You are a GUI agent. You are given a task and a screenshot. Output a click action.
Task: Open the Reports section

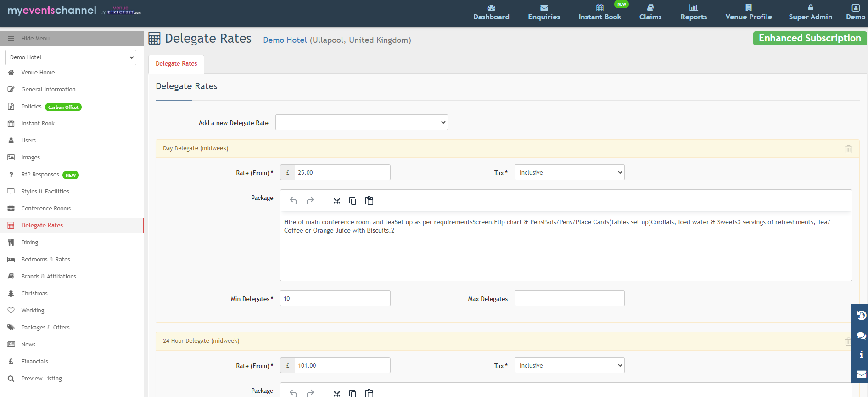(x=694, y=12)
